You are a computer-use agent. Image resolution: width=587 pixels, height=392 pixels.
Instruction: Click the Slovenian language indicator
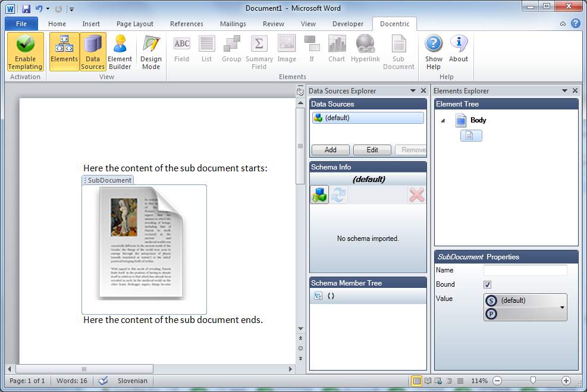(133, 381)
